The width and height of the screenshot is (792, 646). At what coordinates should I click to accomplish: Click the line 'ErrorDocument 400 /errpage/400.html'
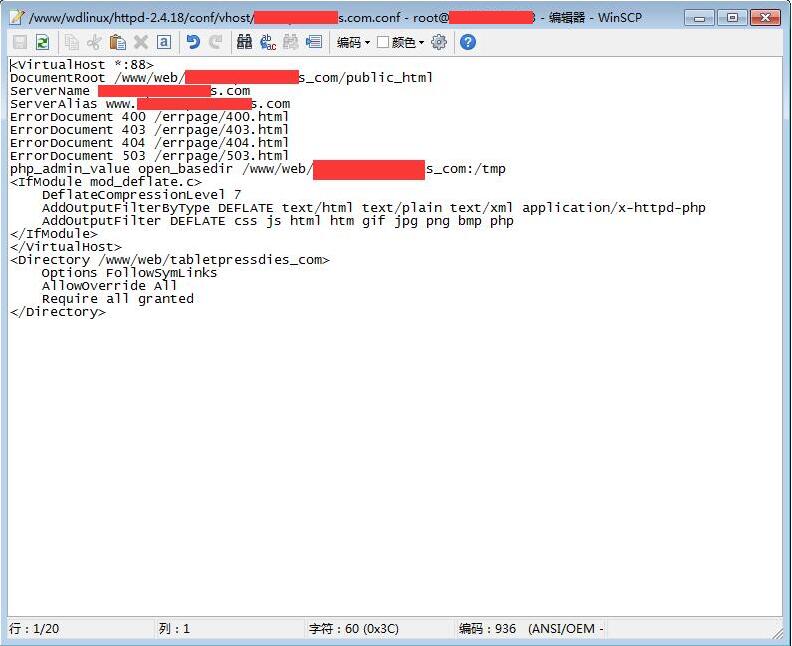[150, 117]
